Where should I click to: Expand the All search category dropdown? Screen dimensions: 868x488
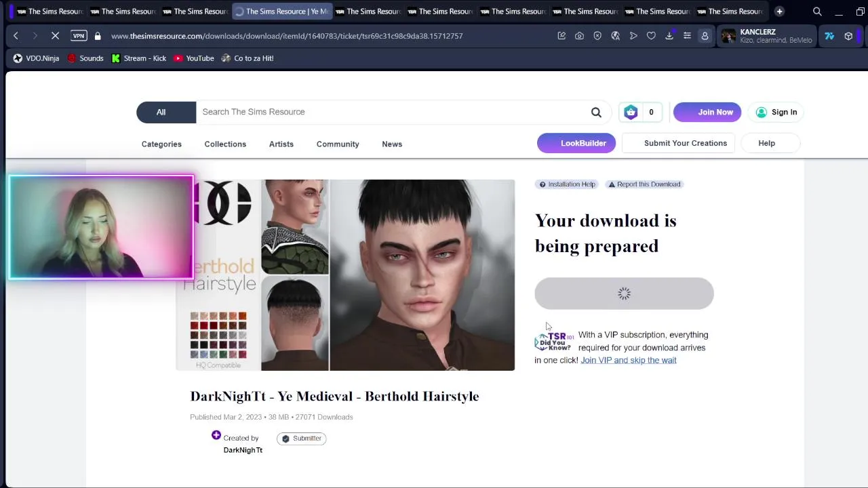click(x=166, y=112)
